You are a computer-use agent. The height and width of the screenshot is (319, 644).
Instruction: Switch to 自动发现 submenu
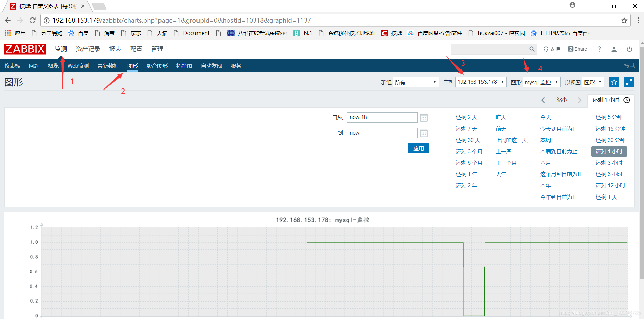pyautogui.click(x=211, y=66)
